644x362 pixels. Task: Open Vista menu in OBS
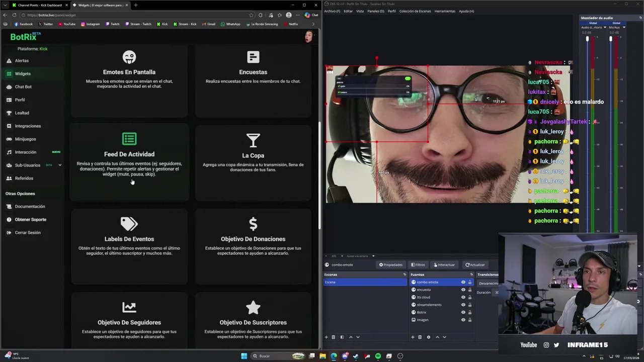pos(360,11)
